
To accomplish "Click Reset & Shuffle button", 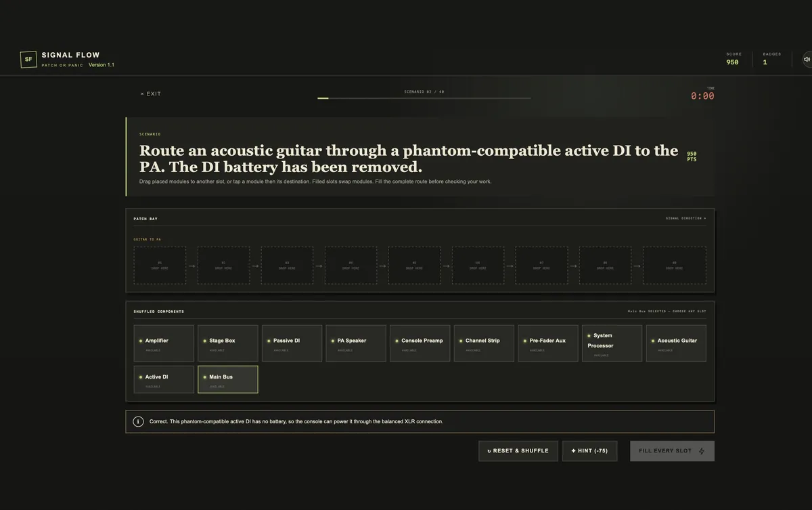I will (x=518, y=451).
